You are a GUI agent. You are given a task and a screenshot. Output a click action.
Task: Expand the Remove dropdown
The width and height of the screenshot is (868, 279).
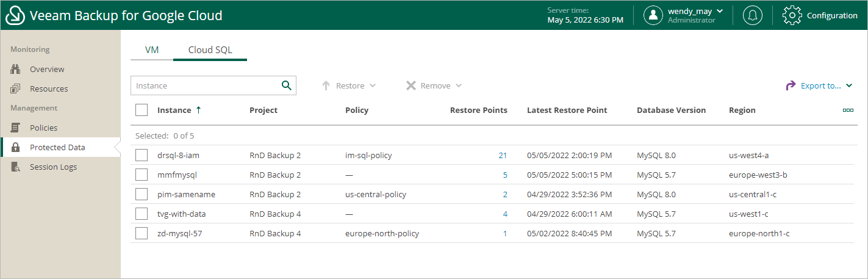click(459, 86)
